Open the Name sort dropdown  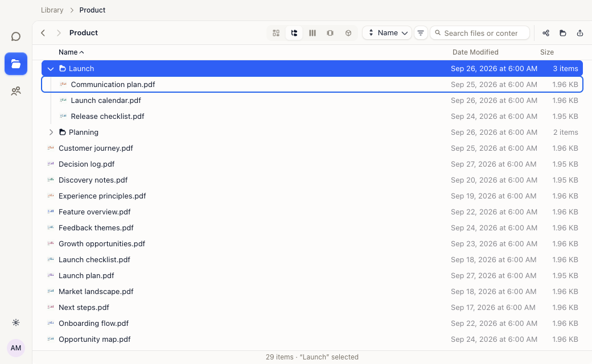tap(387, 33)
